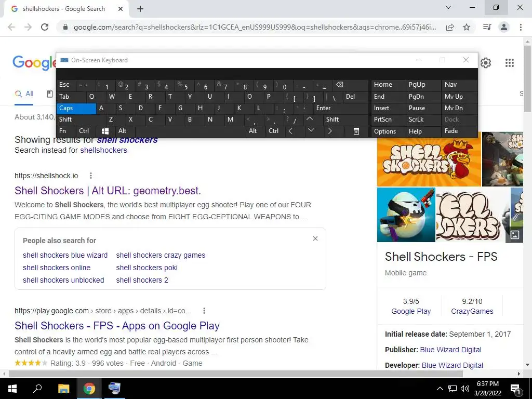The height and width of the screenshot is (399, 532).
Task: Click the Enter key on On-Screen Keyboard
Action: 340,108
